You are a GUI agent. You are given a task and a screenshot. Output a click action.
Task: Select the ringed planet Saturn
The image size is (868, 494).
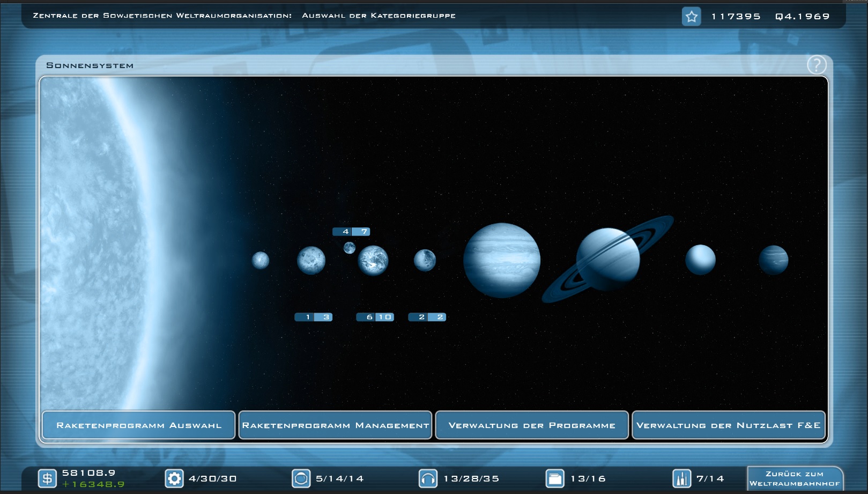(608, 260)
